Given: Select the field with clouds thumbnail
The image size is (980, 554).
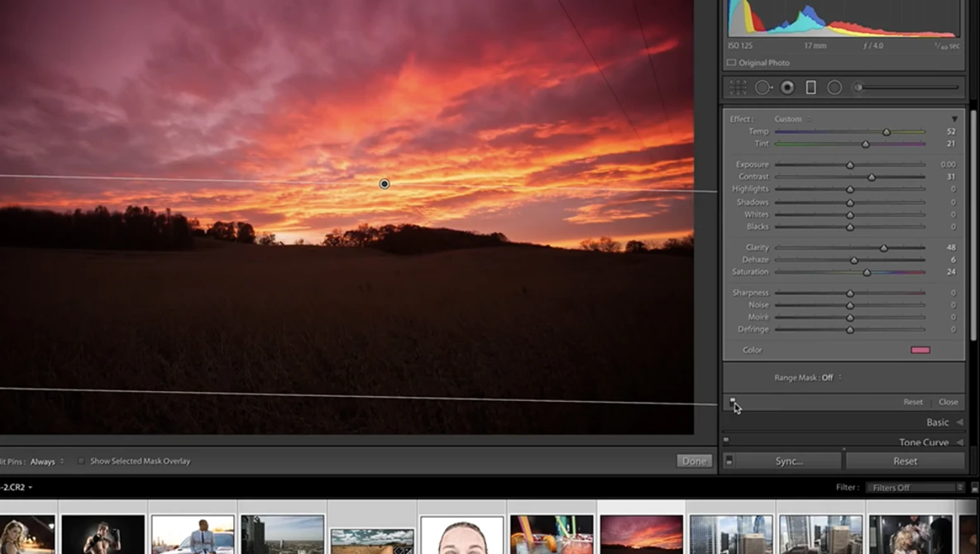Looking at the screenshot, I should coord(372,542).
